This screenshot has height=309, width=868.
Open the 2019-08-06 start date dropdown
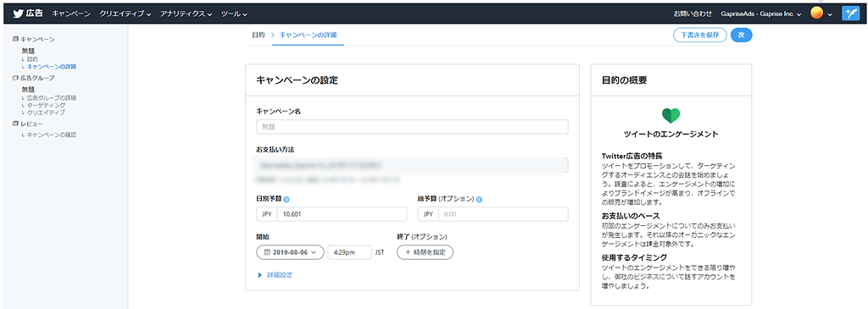coord(290,252)
